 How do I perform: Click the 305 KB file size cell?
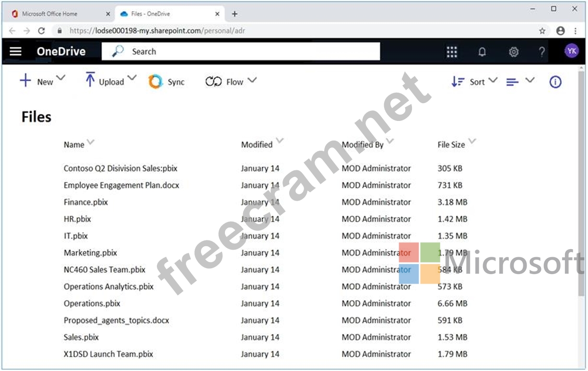point(450,168)
